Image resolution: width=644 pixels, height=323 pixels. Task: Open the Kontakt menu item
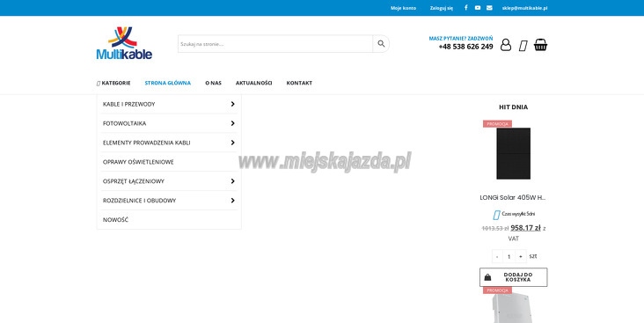click(299, 83)
